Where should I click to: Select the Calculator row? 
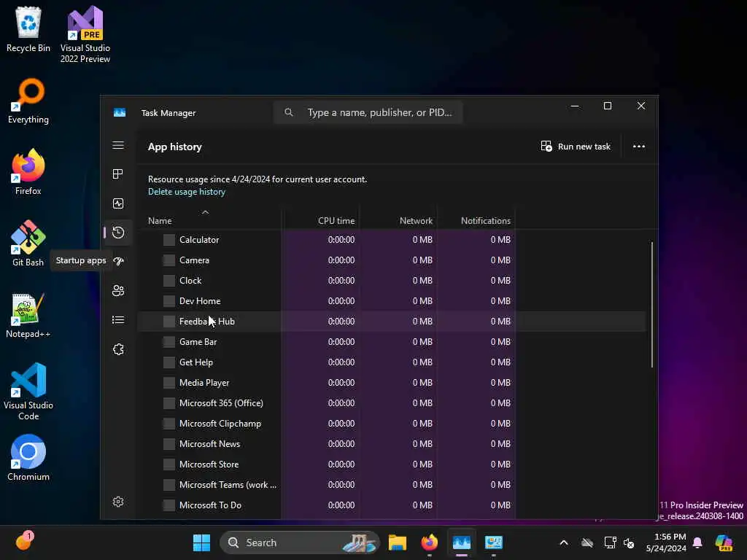pyautogui.click(x=392, y=240)
